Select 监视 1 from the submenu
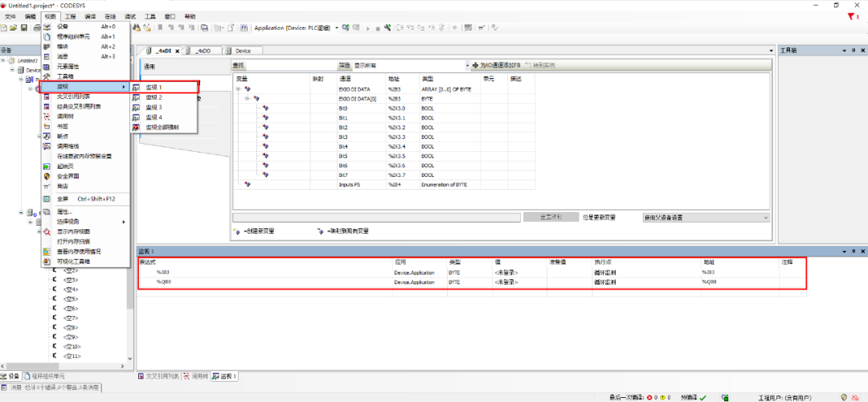This screenshot has height=402, width=868. (154, 87)
